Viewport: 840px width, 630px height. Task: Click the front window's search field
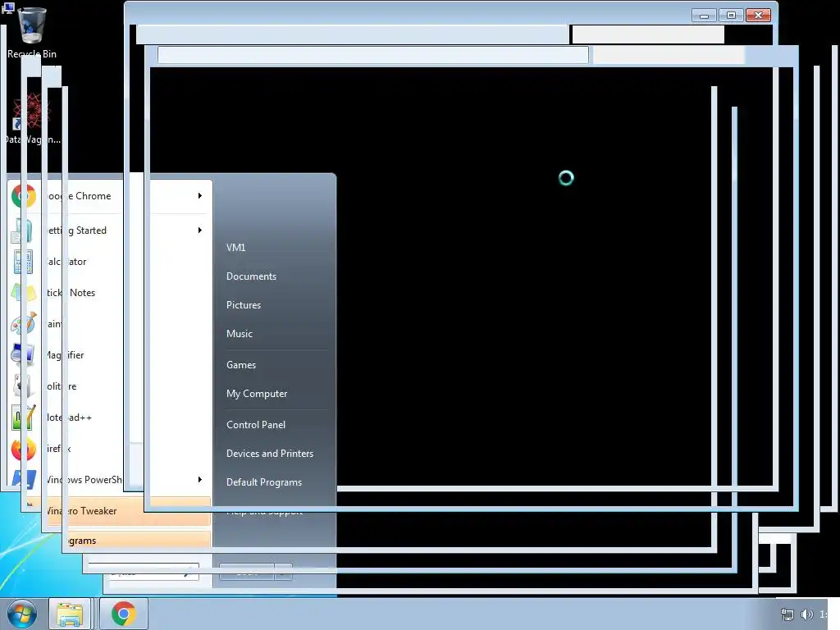pos(669,55)
